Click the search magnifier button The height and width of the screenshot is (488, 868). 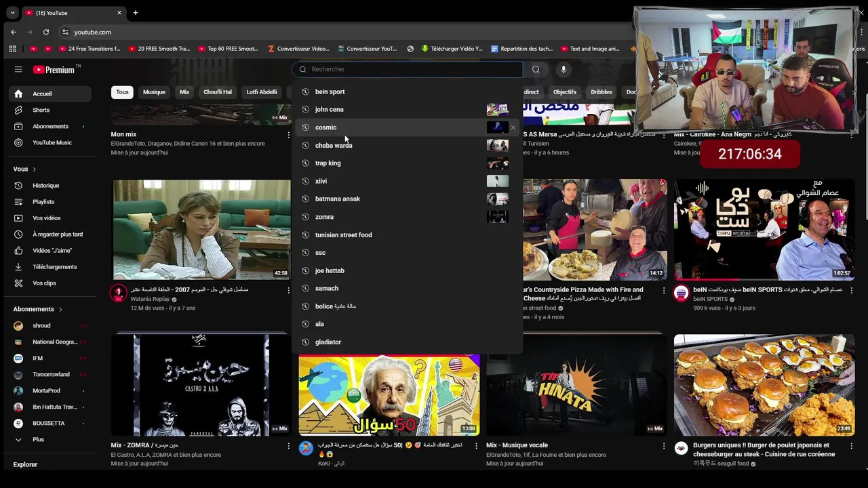pyautogui.click(x=536, y=69)
